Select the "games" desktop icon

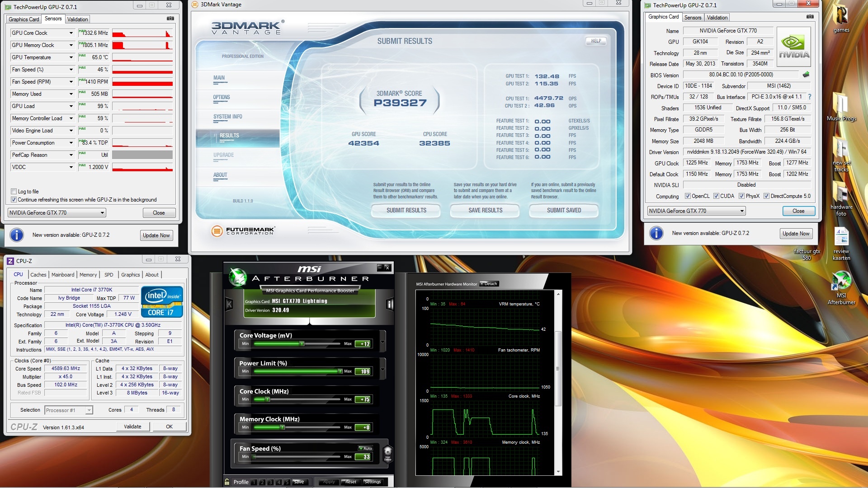[841, 19]
